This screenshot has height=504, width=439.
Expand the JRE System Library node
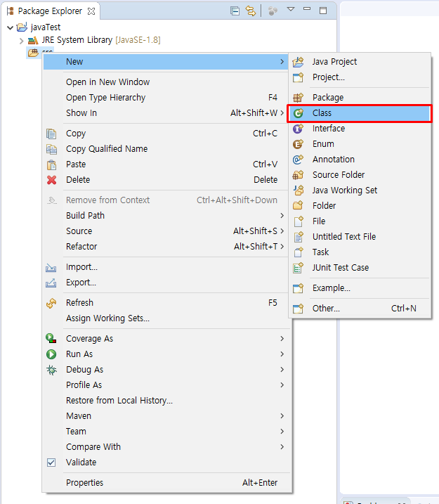pos(21,41)
